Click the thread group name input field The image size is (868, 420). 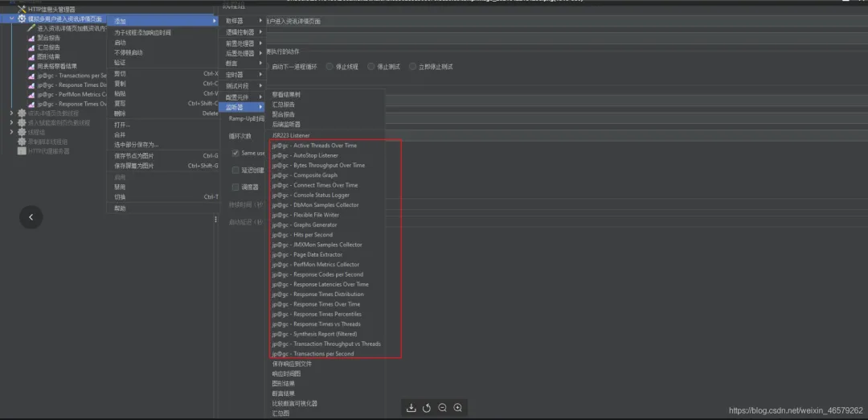click(567, 21)
